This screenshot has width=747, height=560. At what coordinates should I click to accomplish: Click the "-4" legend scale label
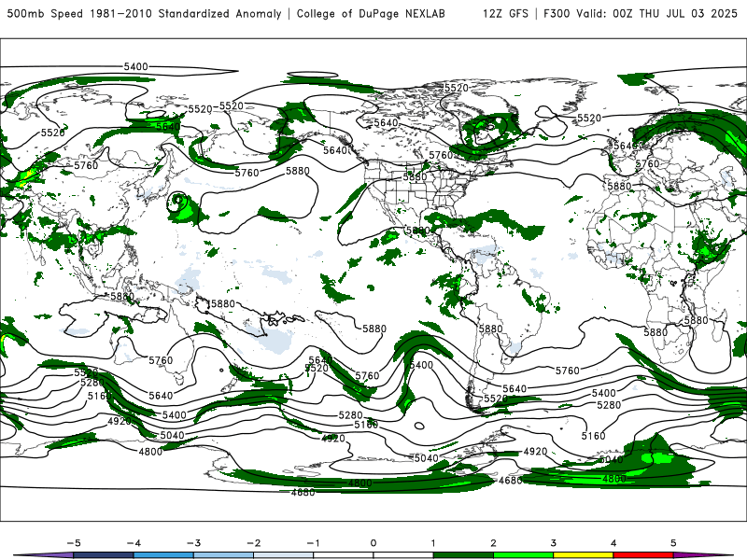(x=134, y=543)
